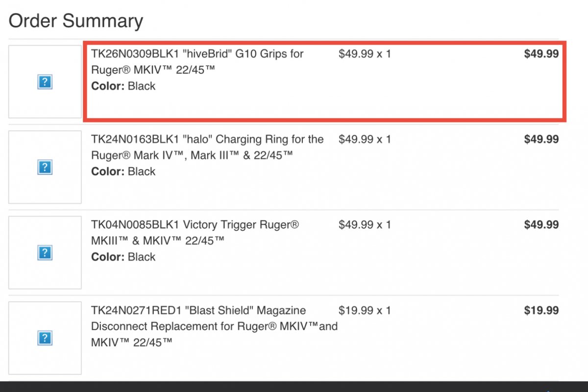Click the Order Summary heading

click(76, 21)
